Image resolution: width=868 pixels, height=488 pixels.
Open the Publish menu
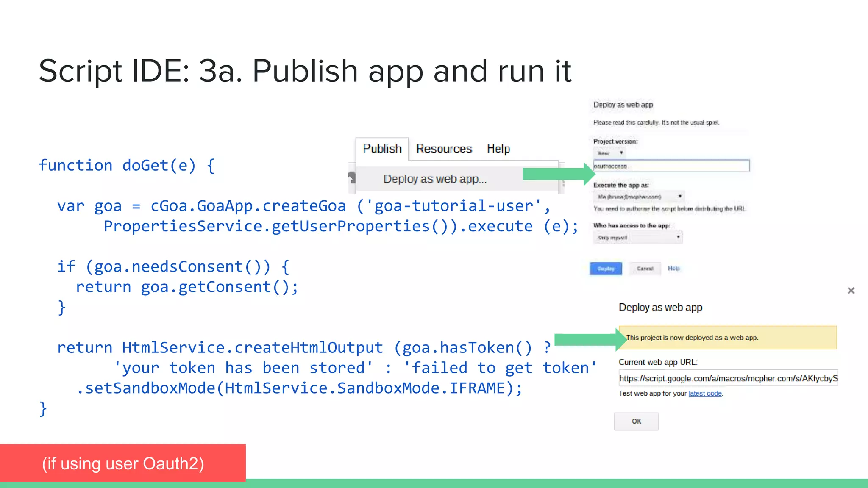click(x=382, y=149)
